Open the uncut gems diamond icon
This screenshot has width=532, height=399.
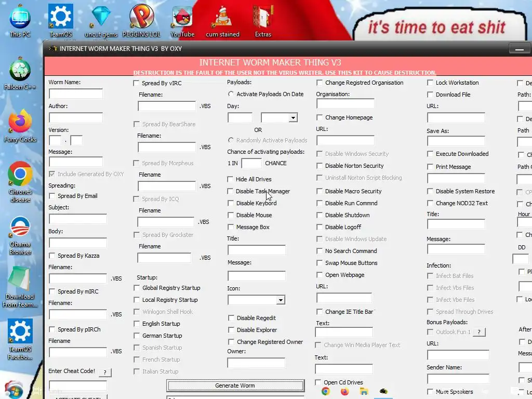[101, 20]
